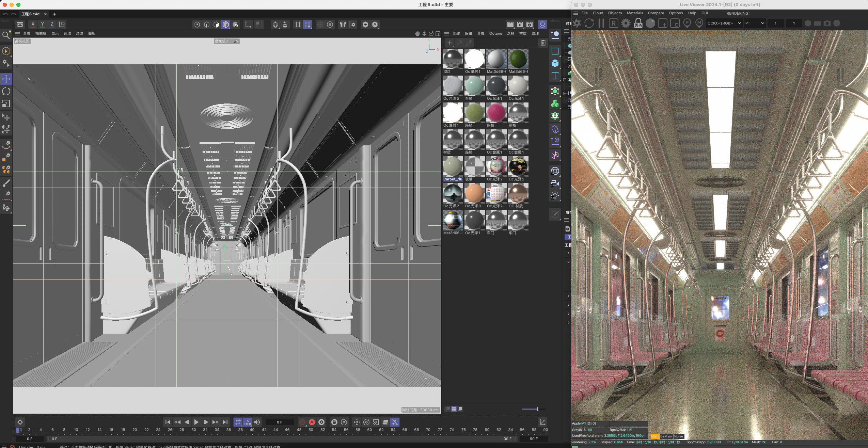Toggle the Z axis lock
This screenshot has width=868, height=448.
(x=52, y=25)
